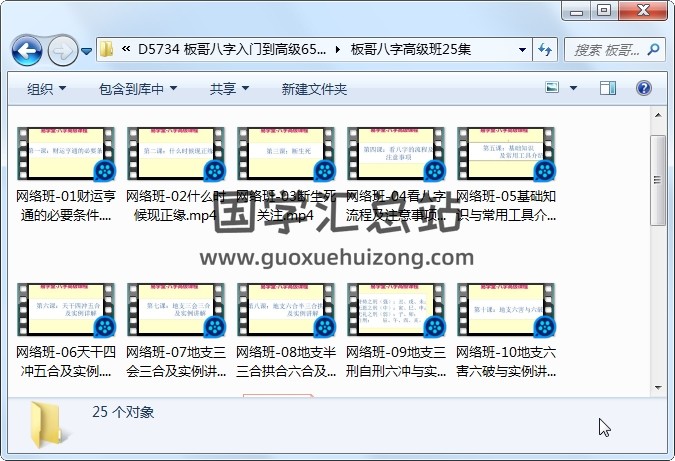Click file name 网络班-08地支半三合拱合六合及
Viewport: 675px width, 461px height.
[286, 362]
